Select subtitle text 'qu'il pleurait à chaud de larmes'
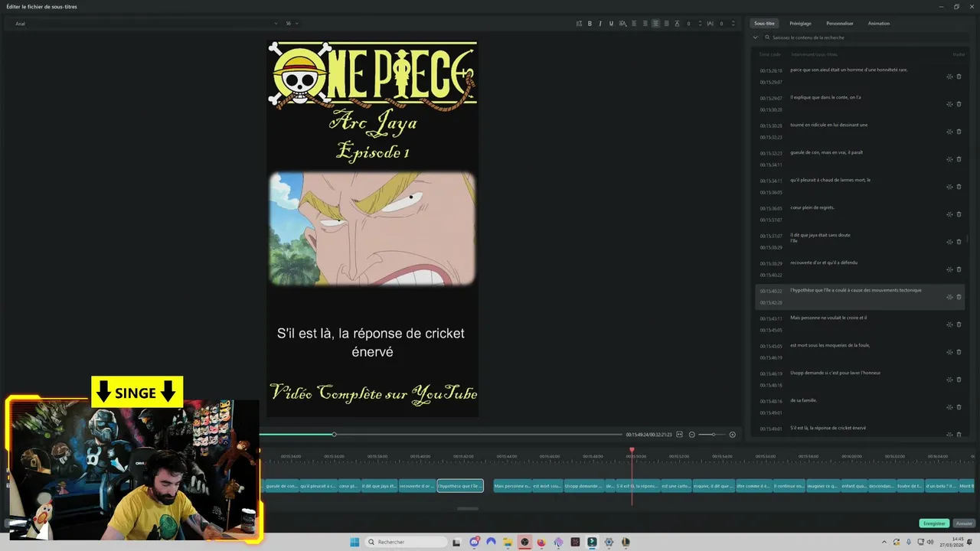 (830, 180)
